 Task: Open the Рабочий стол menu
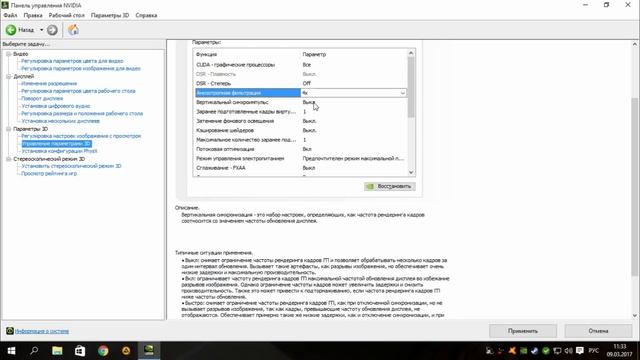(67, 15)
